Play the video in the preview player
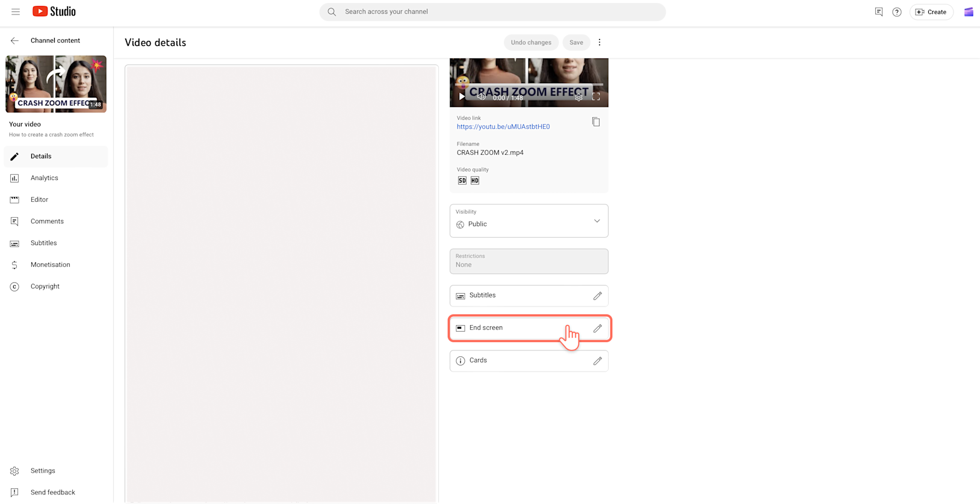This screenshot has height=504, width=980. tap(462, 96)
